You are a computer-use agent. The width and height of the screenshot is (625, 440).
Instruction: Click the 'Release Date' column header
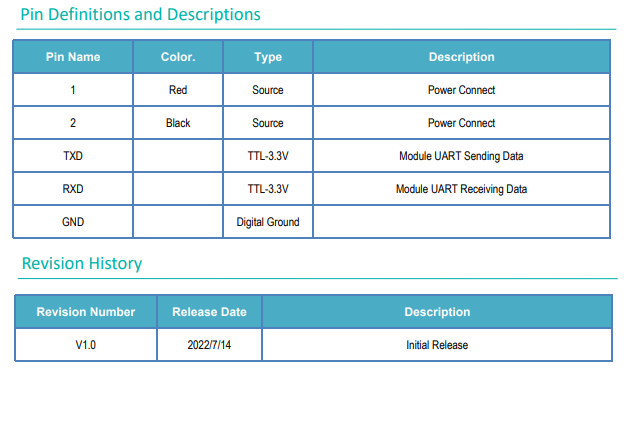pos(209,312)
